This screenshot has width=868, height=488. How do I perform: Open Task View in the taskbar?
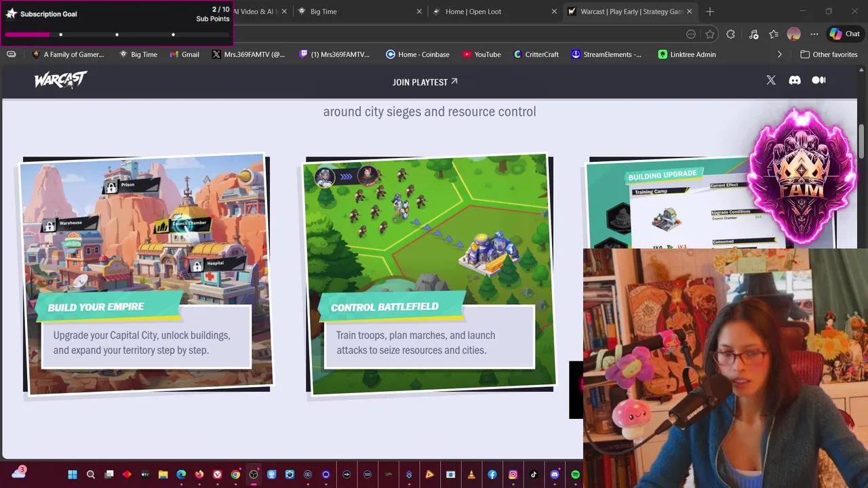[x=109, y=474]
